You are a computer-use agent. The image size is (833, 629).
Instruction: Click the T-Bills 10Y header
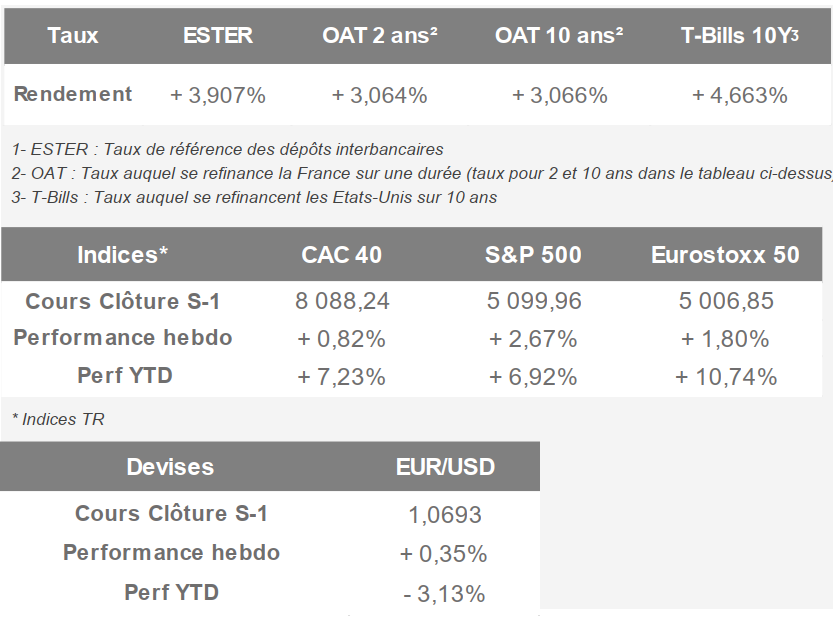point(739,36)
